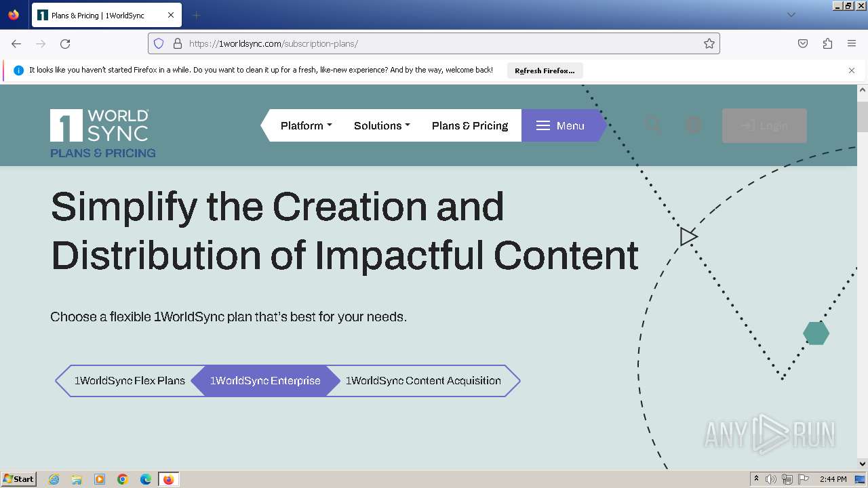The width and height of the screenshot is (868, 488).
Task: Click the globe language icon
Action: tap(694, 125)
